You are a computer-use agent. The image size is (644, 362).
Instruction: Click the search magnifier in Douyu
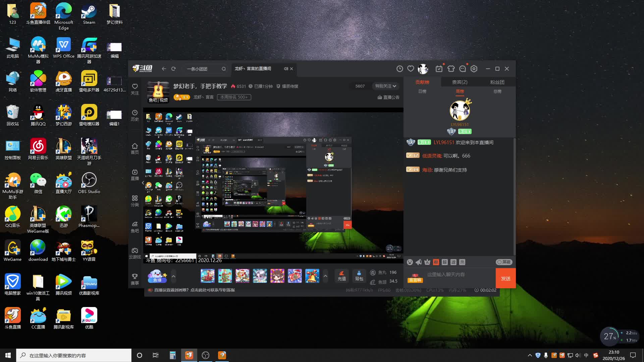224,69
